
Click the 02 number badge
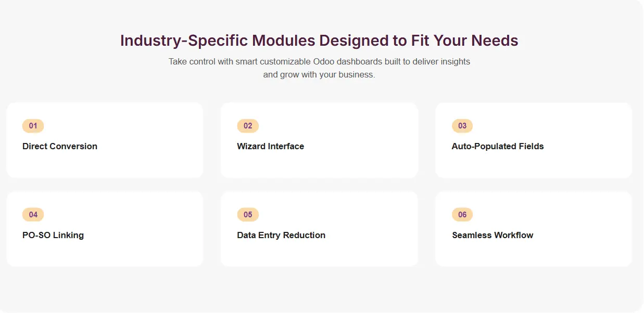[x=248, y=126]
